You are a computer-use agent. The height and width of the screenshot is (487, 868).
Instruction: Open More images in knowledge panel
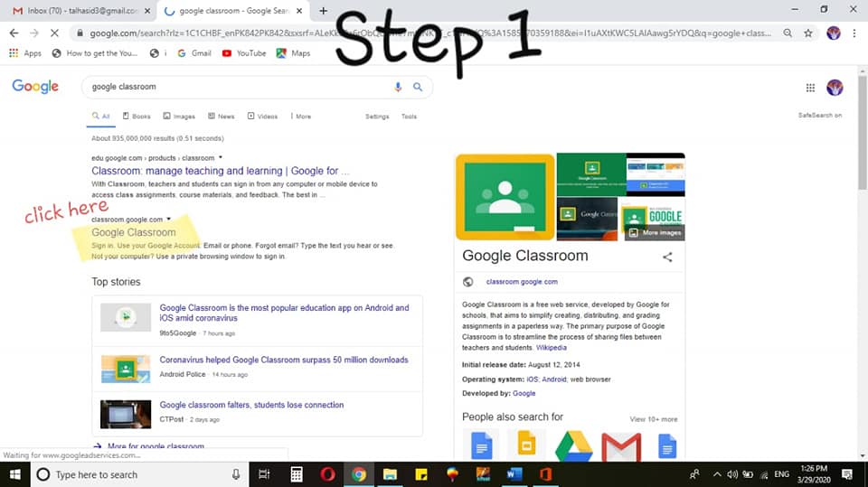656,232
